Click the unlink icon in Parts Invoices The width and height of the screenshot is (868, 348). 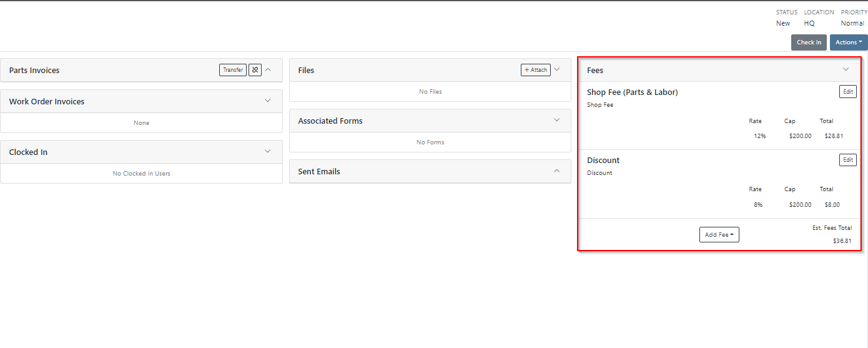[255, 70]
